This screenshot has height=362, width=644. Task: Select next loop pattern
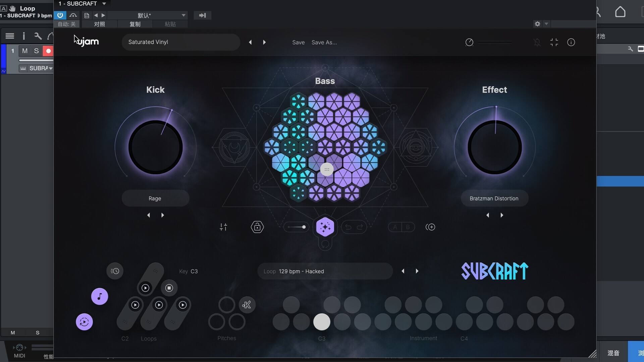(x=417, y=271)
